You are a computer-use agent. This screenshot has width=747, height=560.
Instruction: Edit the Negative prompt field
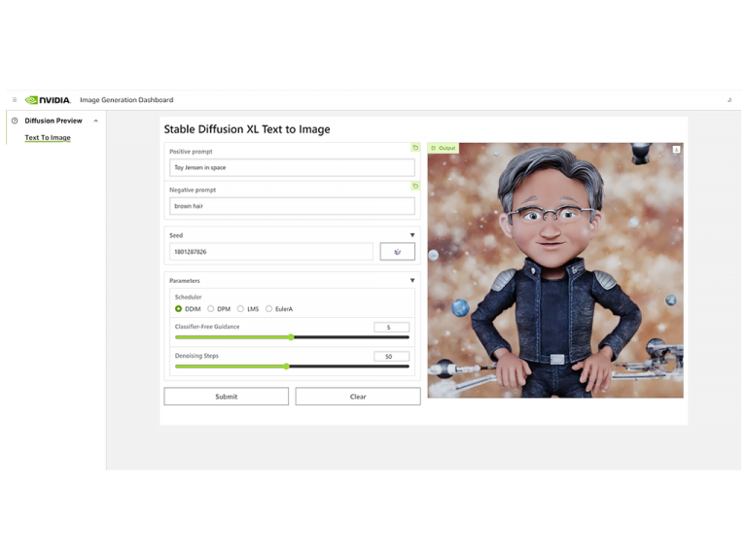click(292, 206)
